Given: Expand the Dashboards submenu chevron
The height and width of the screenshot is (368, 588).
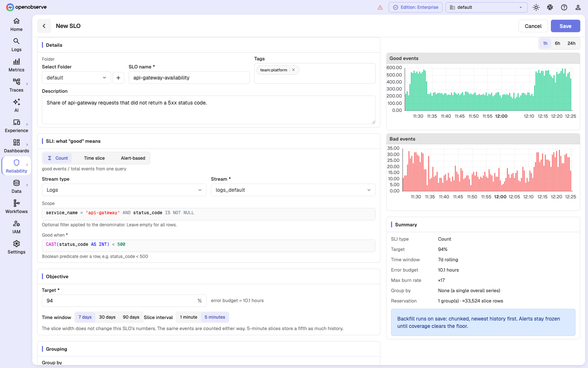Looking at the screenshot, I should (27, 145).
